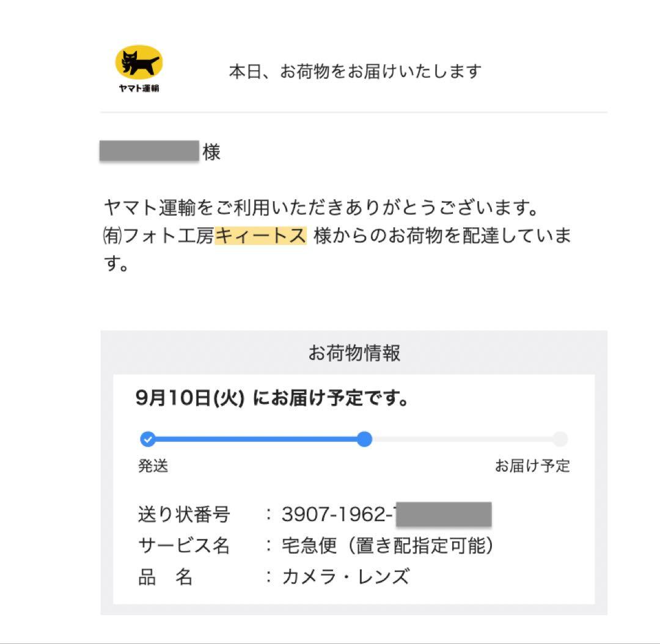Click the 送り状番号 label

click(184, 514)
